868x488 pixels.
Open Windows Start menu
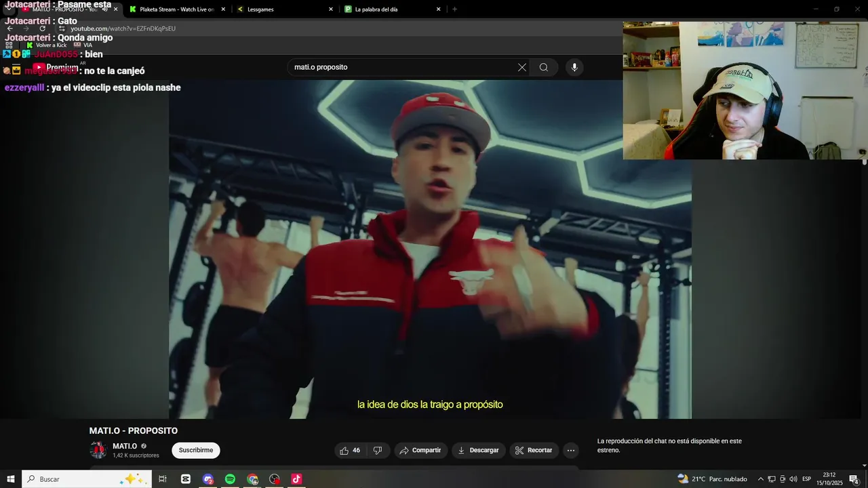tap(11, 479)
